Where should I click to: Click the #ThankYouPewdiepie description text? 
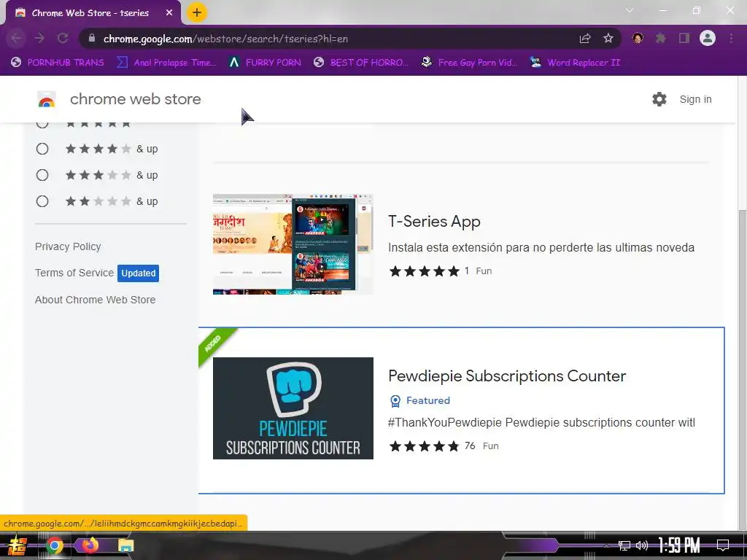pos(541,422)
